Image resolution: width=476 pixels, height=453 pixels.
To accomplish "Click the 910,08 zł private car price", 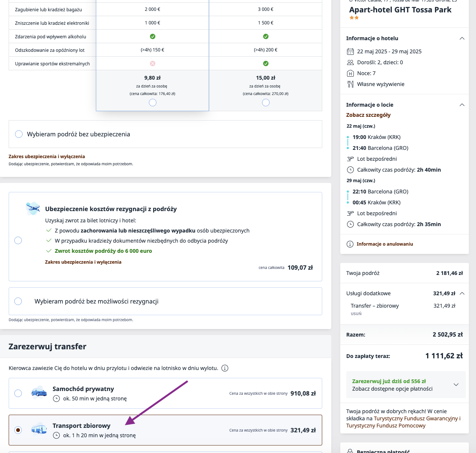I will pyautogui.click(x=303, y=394).
